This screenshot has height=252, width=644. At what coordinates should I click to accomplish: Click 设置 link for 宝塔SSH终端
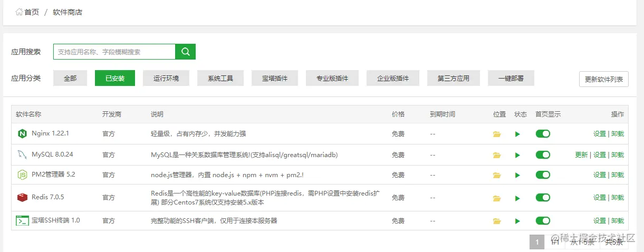click(x=599, y=221)
